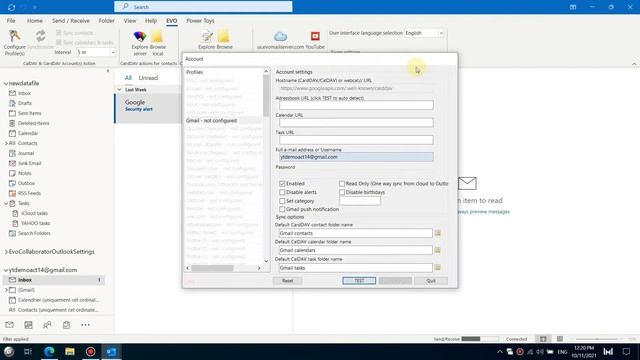Click the red recorder taskbar icon
640x360 pixels.
pos(91,351)
